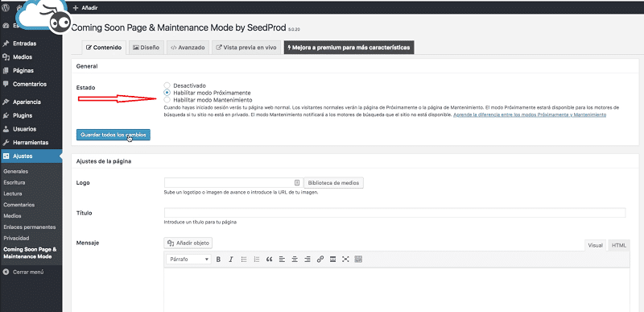Open the Párrafo format dropdown

click(x=188, y=260)
